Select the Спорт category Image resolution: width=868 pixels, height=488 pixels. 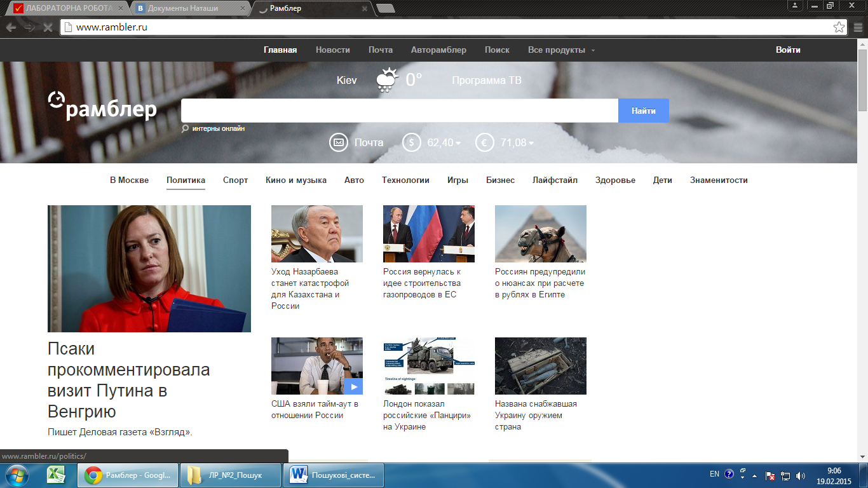click(235, 180)
